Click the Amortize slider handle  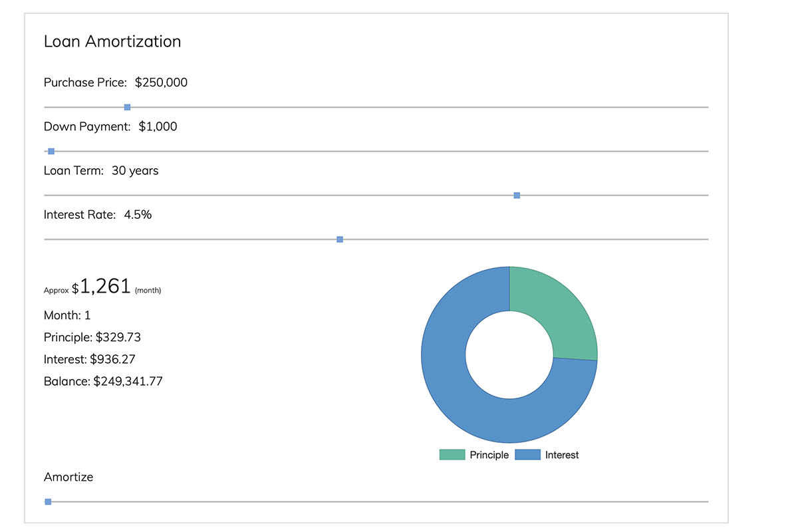pos(48,501)
